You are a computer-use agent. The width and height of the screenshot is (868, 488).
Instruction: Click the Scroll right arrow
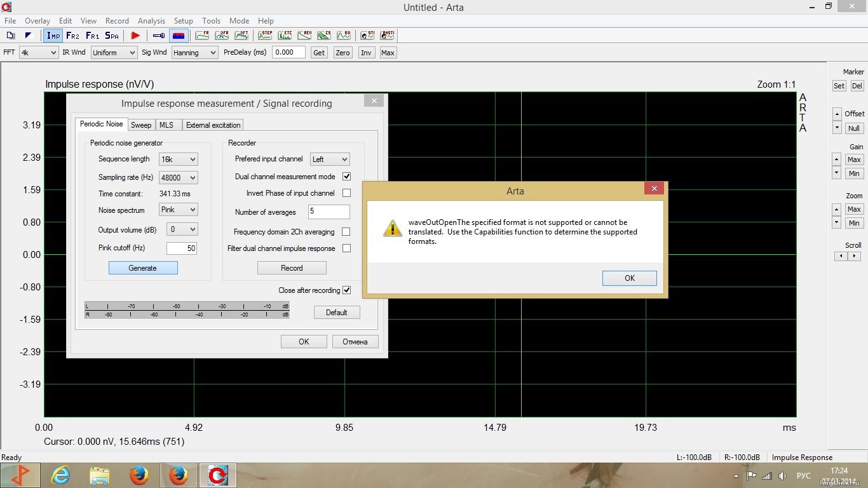(854, 256)
